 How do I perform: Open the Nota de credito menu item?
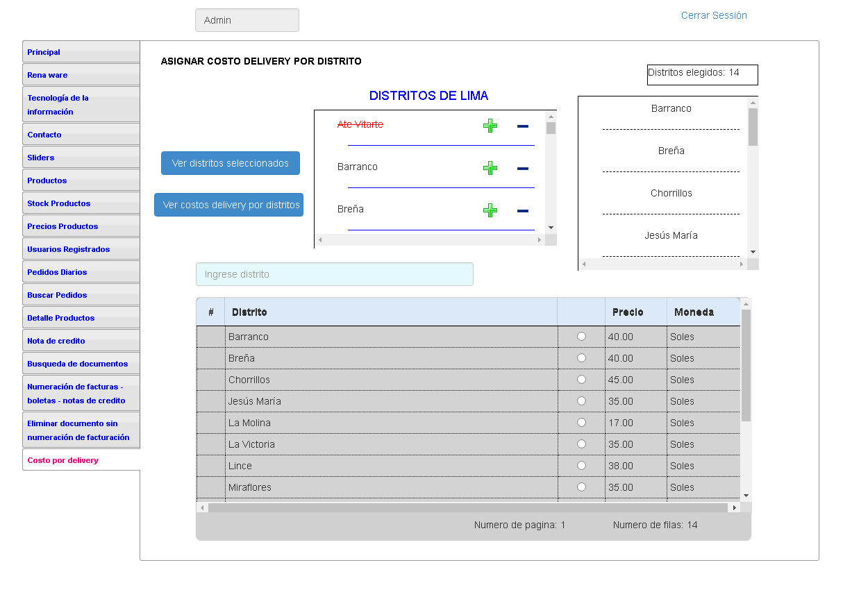pyautogui.click(x=56, y=341)
